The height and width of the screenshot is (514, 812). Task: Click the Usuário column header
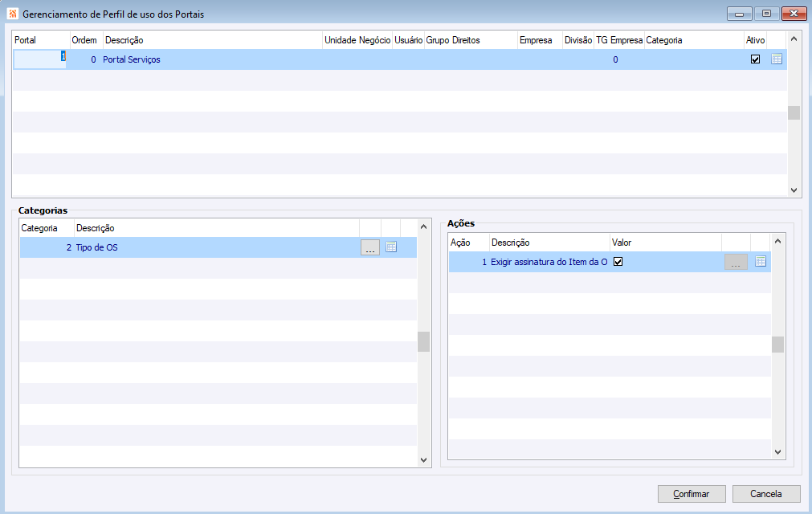(408, 40)
